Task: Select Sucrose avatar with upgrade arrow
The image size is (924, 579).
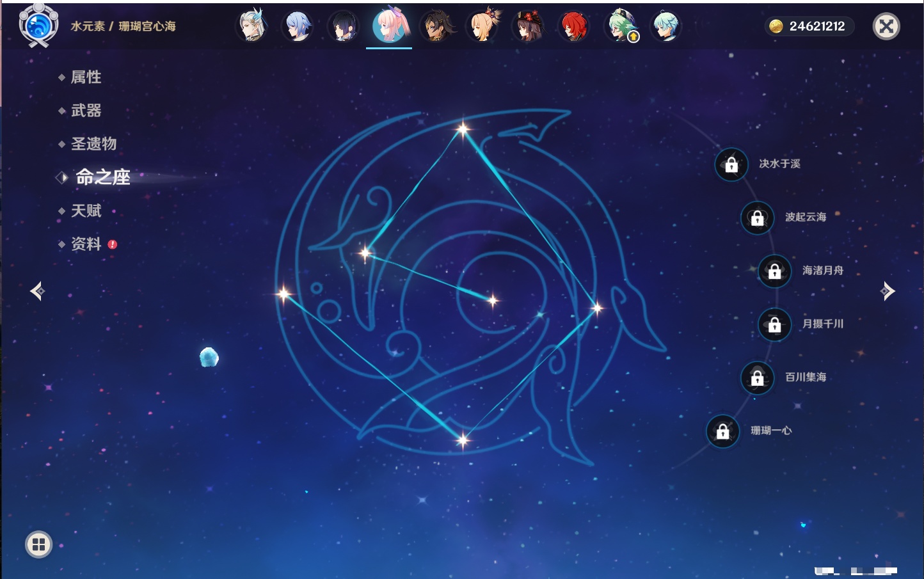Action: point(620,26)
